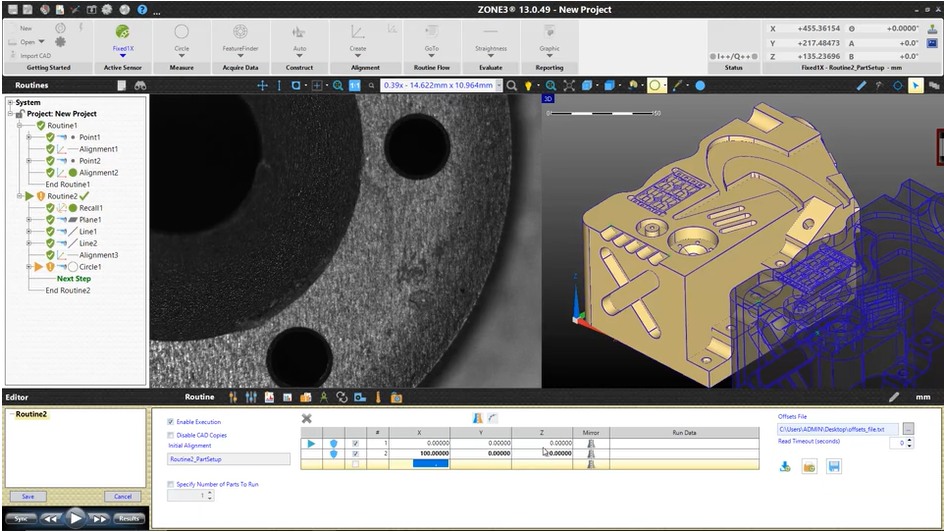Click the Offsets File path field
This screenshot has width=944, height=532.
[838, 429]
